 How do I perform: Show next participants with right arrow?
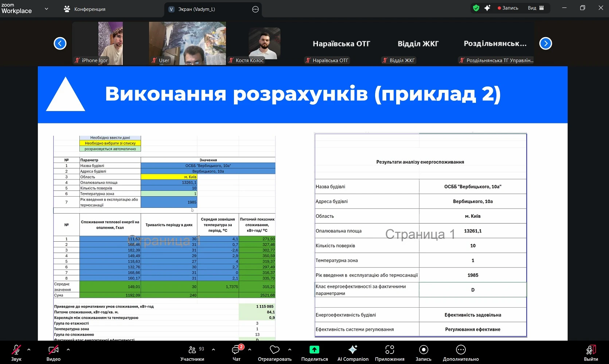pos(545,43)
